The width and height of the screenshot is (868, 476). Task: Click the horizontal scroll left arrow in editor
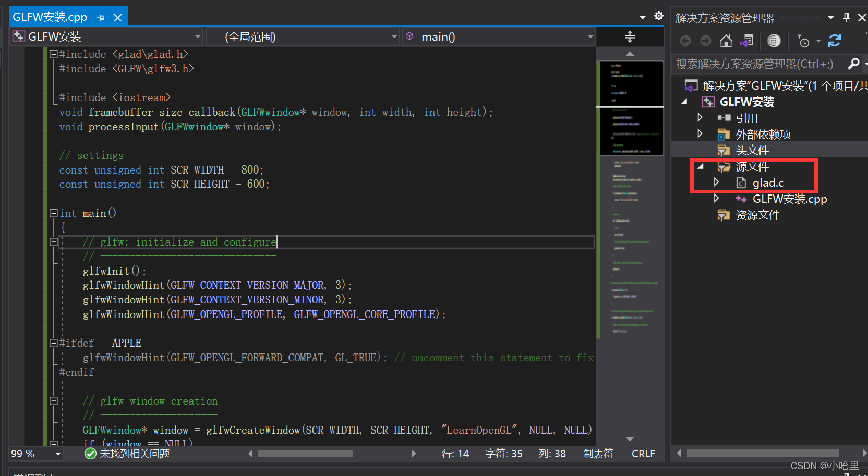(x=251, y=454)
